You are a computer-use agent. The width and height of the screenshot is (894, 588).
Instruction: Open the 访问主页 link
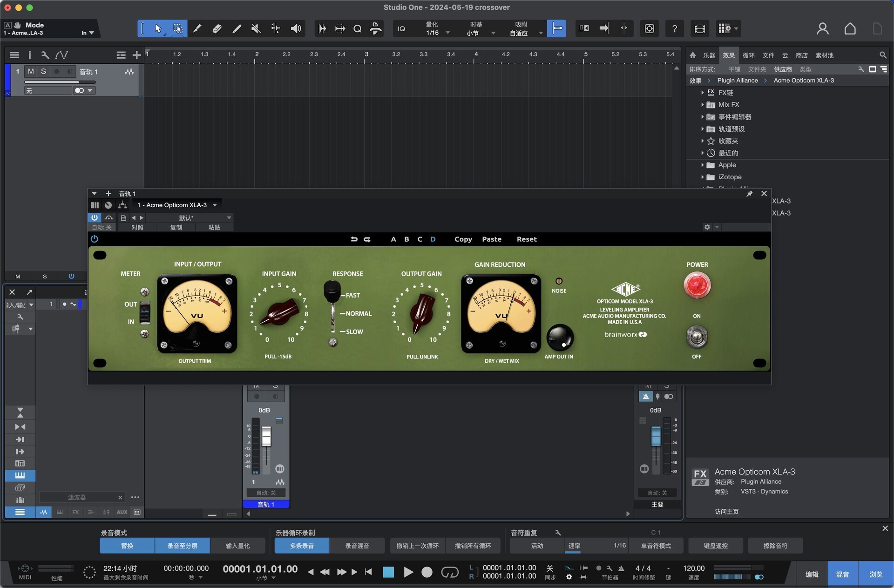(726, 512)
